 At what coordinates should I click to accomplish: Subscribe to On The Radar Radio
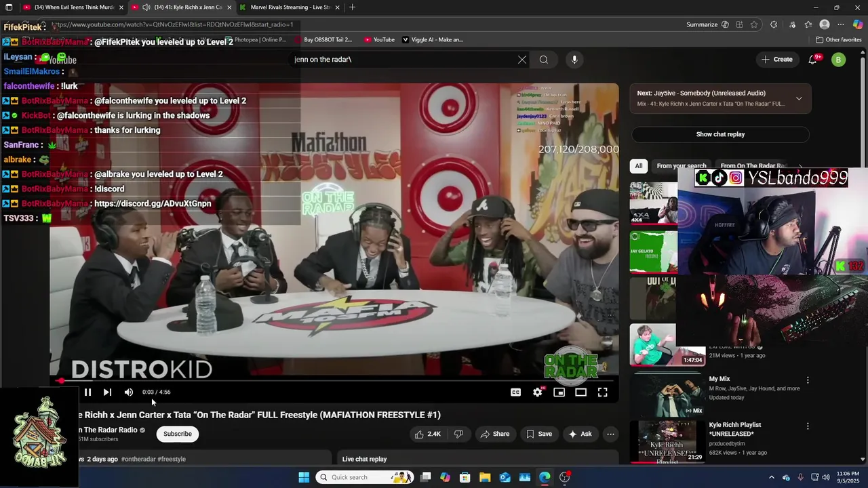tap(178, 434)
